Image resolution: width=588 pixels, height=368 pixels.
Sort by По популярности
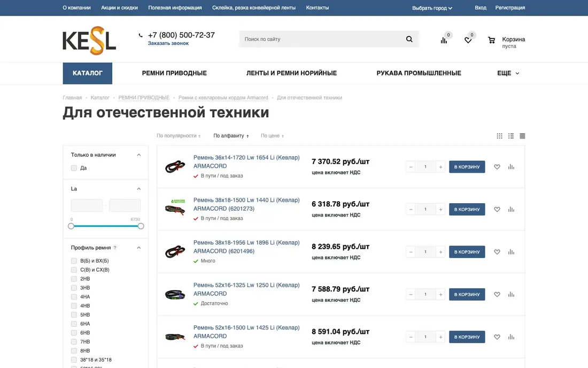click(179, 136)
